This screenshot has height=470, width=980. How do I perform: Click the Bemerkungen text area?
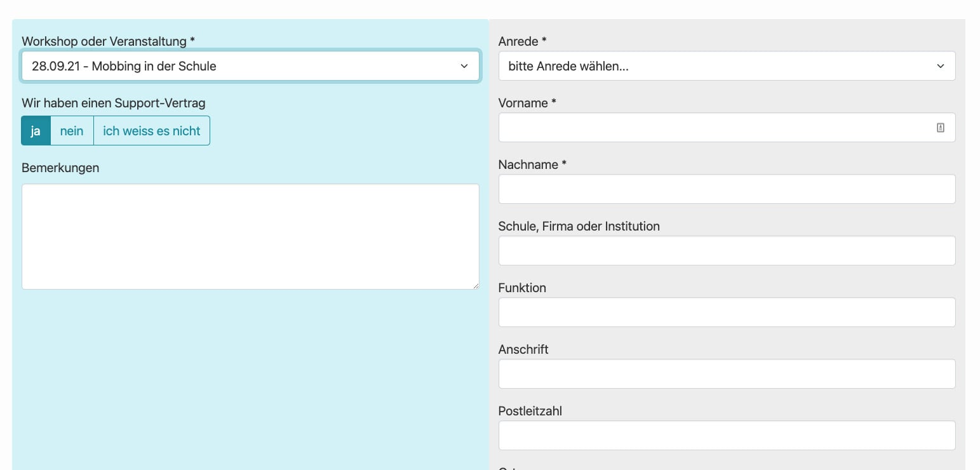(250, 236)
